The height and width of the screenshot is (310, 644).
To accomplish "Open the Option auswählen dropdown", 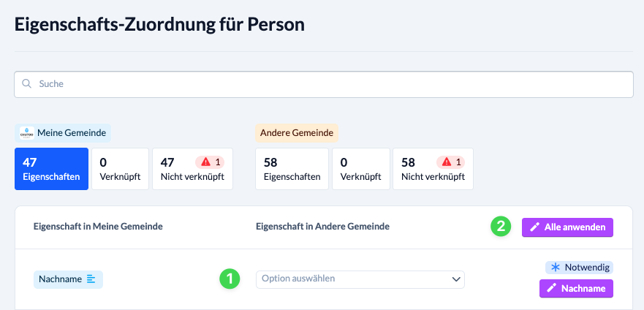I will click(x=360, y=279).
